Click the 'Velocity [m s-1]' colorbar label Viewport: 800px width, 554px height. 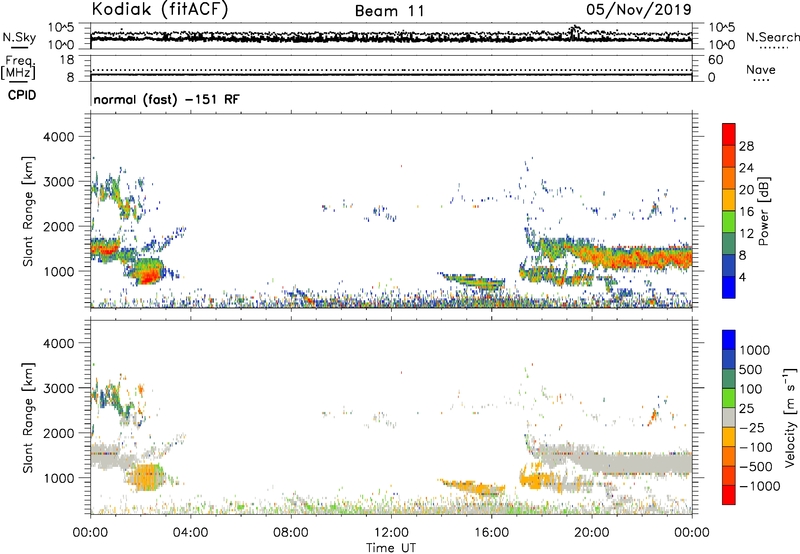point(790,417)
